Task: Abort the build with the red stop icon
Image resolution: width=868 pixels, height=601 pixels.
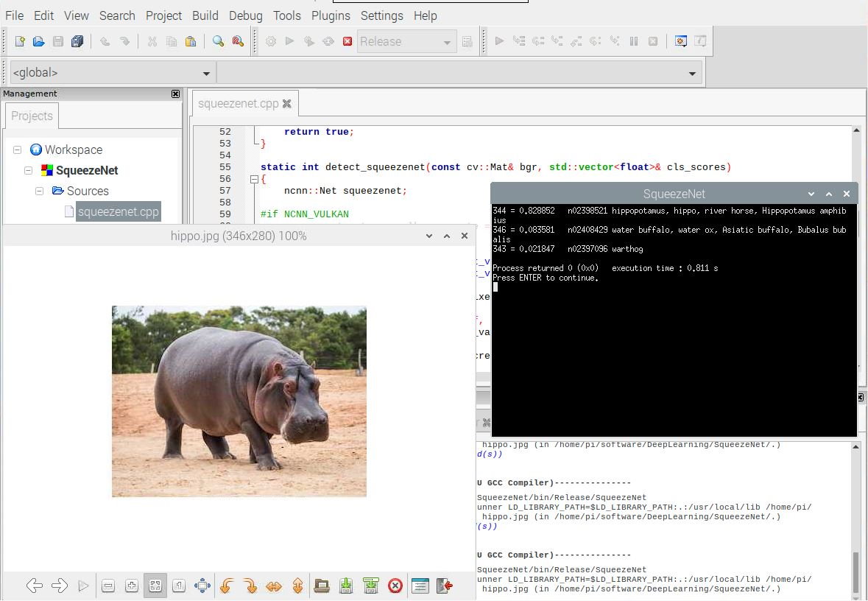Action: (347, 42)
